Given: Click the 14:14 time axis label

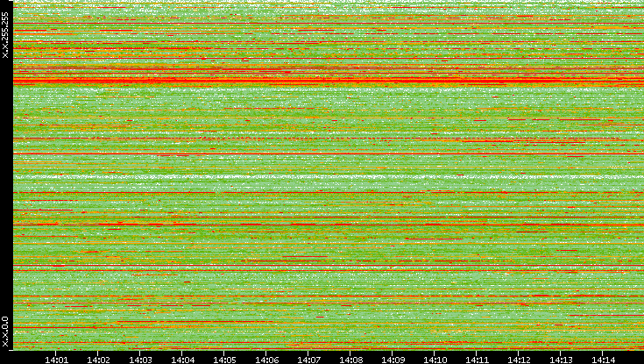Looking at the screenshot, I should coord(603,360).
